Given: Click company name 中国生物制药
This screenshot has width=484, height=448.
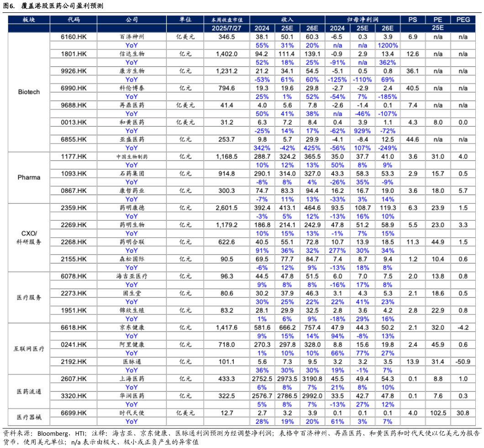Looking at the screenshot, I should tap(132, 156).
